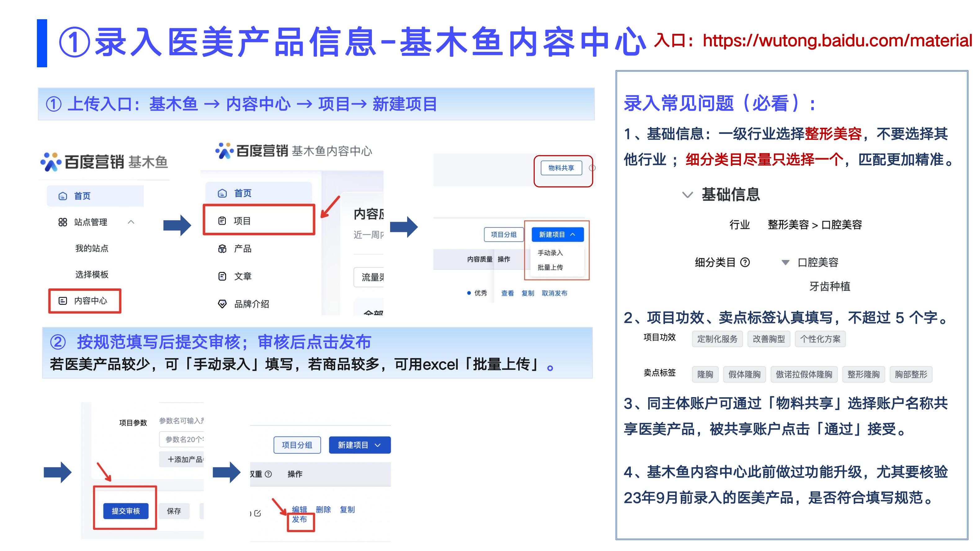
Task: Click the edit pencil icon near 编辑 row
Action: (257, 513)
